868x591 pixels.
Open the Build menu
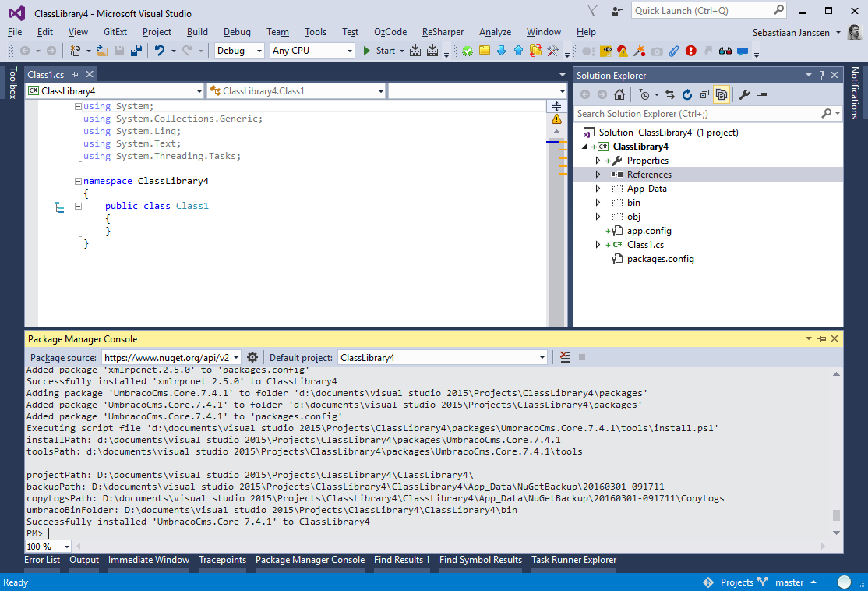tap(197, 32)
